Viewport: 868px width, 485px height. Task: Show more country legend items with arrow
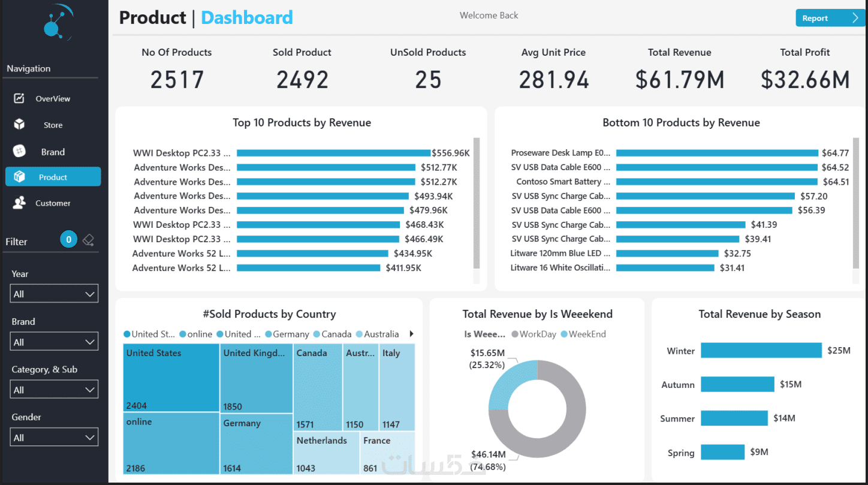(x=411, y=334)
